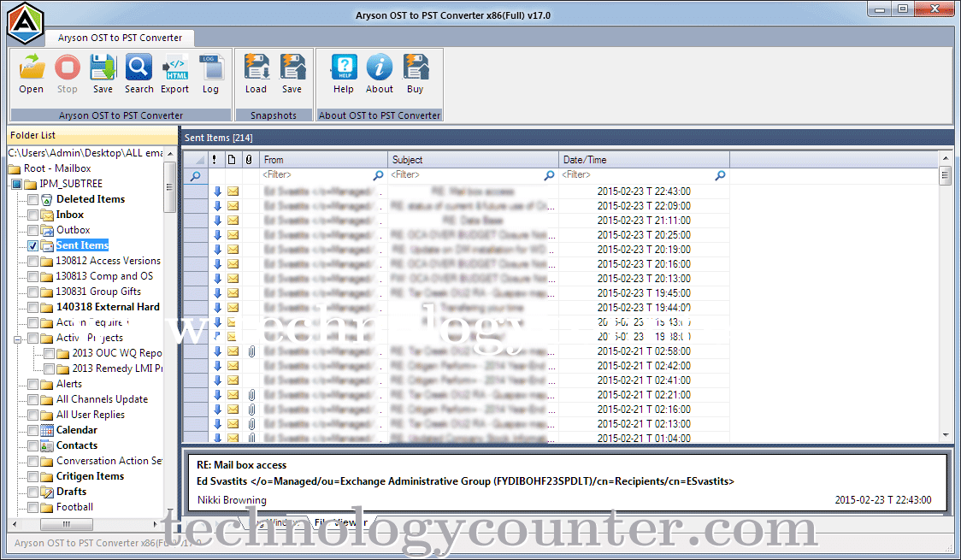
Task: Click the About info icon
Action: click(x=380, y=68)
